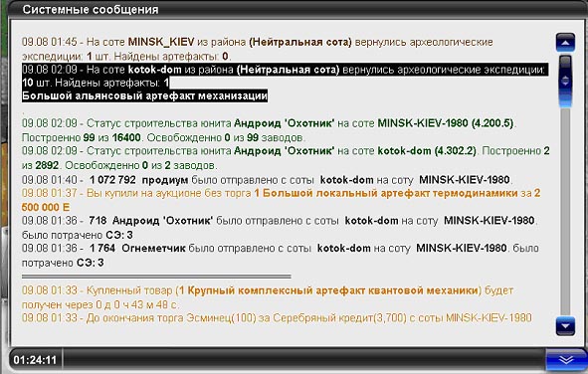Click the scrollbar thumb handle
The image size is (588, 374).
click(x=565, y=81)
